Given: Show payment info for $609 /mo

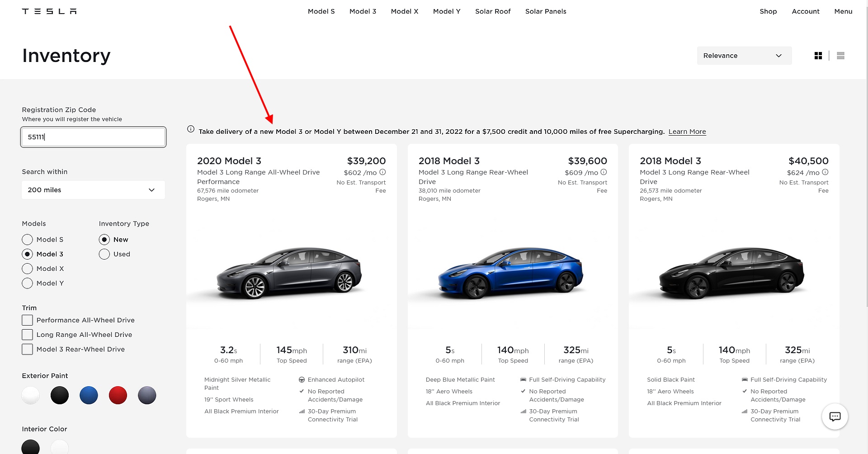Looking at the screenshot, I should pyautogui.click(x=604, y=172).
